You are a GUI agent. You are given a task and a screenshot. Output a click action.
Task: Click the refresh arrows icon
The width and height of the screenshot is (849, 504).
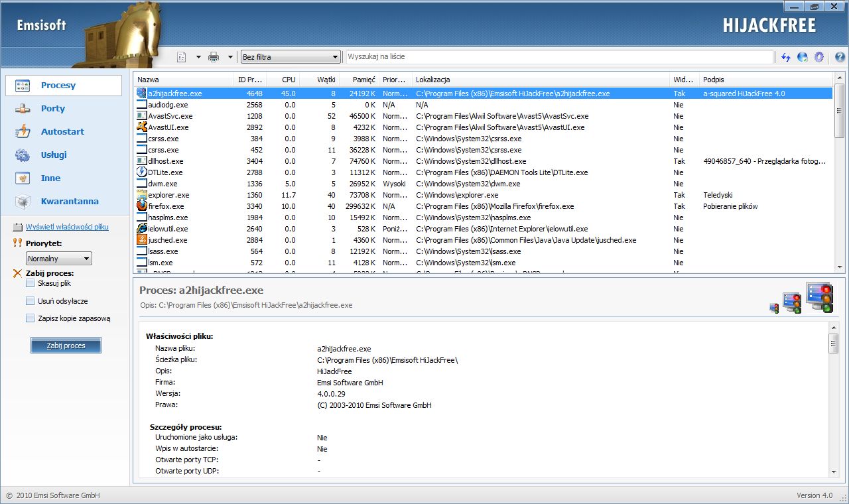click(x=786, y=57)
